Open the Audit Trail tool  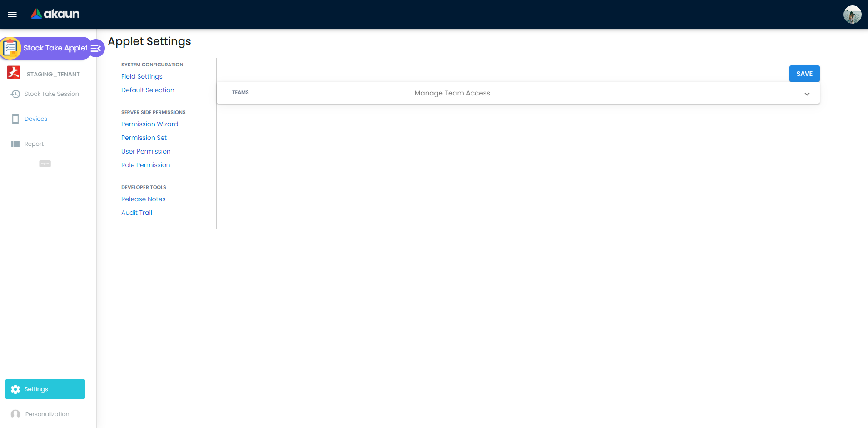point(137,213)
